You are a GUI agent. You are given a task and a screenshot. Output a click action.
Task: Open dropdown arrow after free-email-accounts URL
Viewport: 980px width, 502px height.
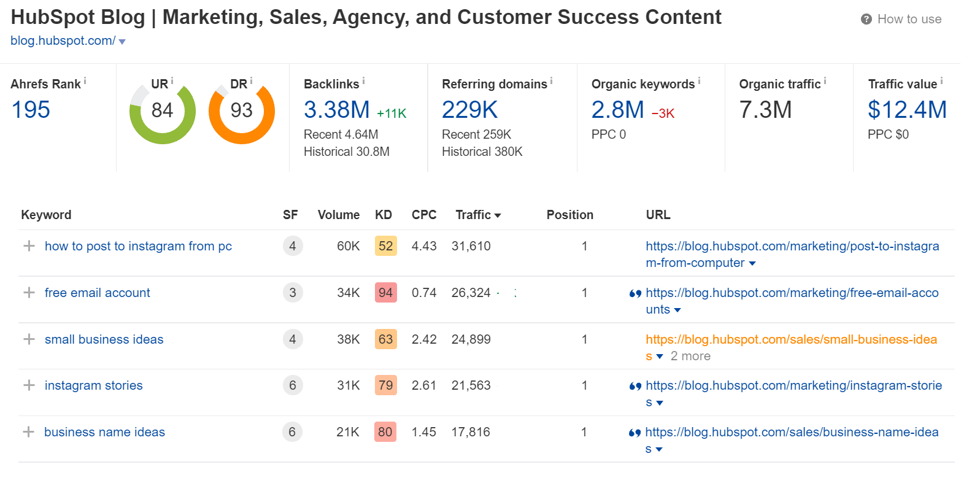pos(677,310)
